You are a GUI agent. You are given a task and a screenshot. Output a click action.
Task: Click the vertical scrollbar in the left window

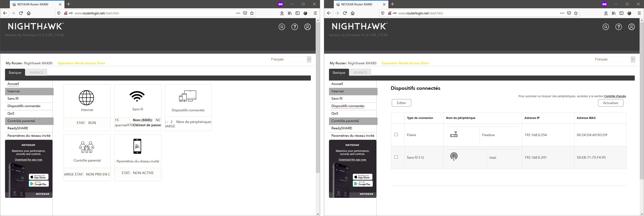tap(318, 98)
